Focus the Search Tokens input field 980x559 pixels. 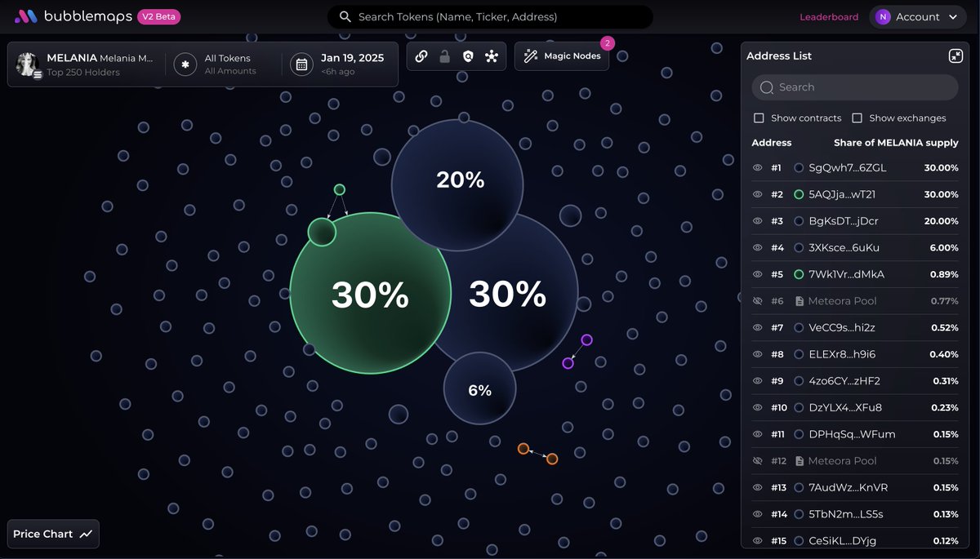click(490, 17)
